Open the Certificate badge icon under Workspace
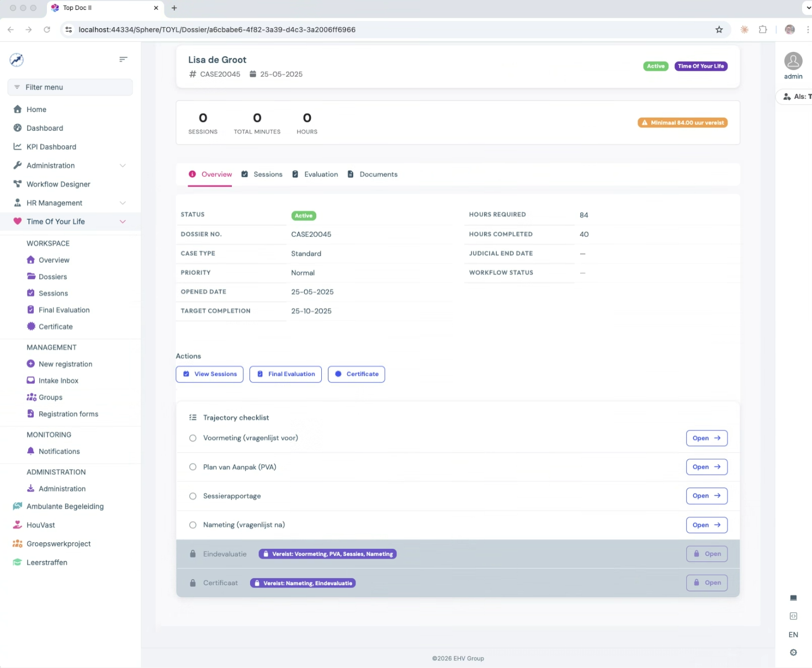This screenshot has width=812, height=668. tap(31, 326)
